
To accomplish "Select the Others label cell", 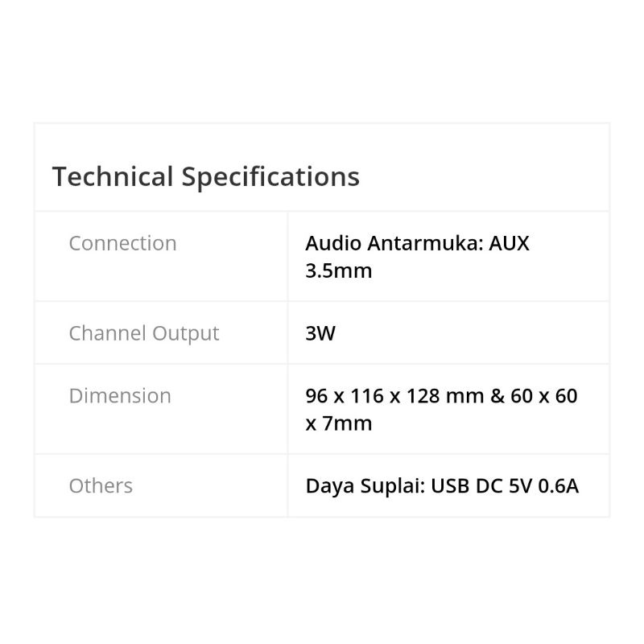I will tap(161, 485).
